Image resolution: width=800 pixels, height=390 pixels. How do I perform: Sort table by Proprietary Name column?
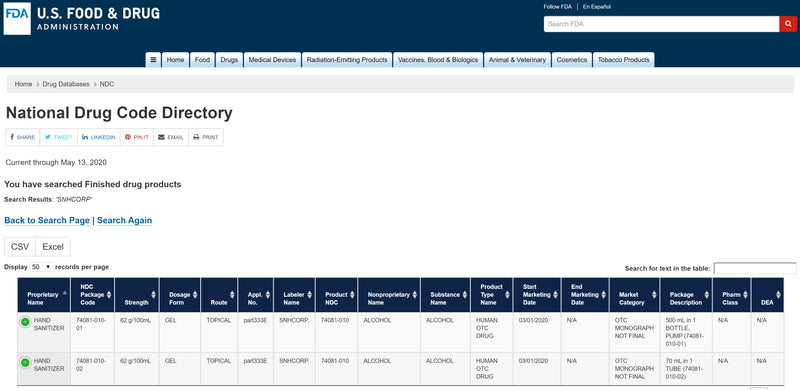pyautogui.click(x=44, y=295)
